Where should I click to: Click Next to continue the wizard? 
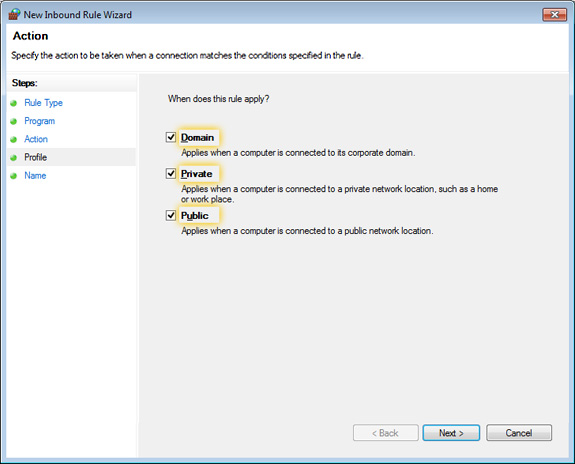pyautogui.click(x=451, y=433)
